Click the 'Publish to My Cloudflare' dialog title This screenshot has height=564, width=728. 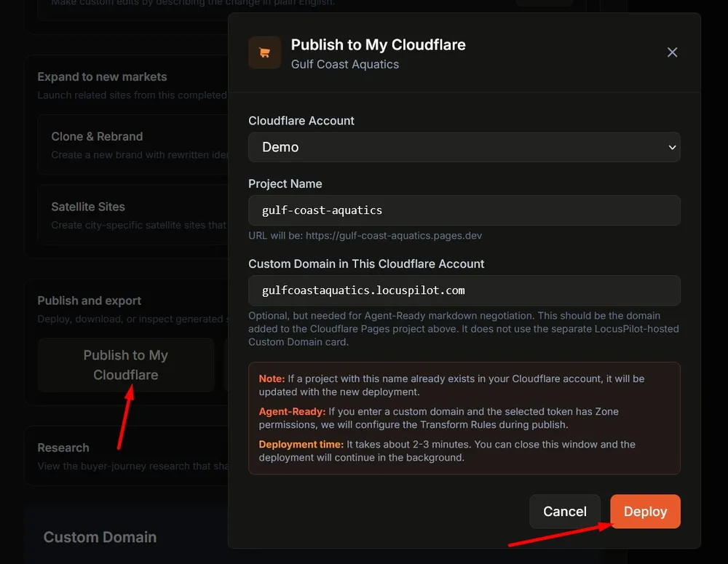[x=379, y=44]
